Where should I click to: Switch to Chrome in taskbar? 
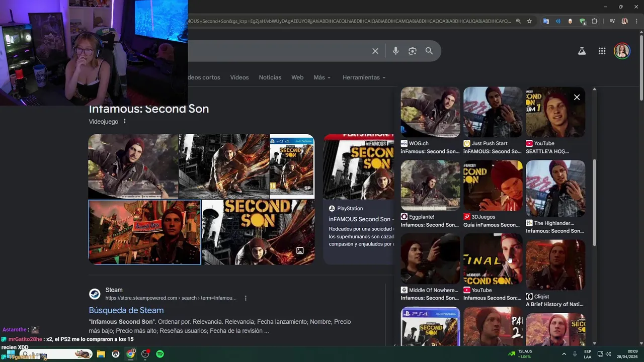[131, 354]
